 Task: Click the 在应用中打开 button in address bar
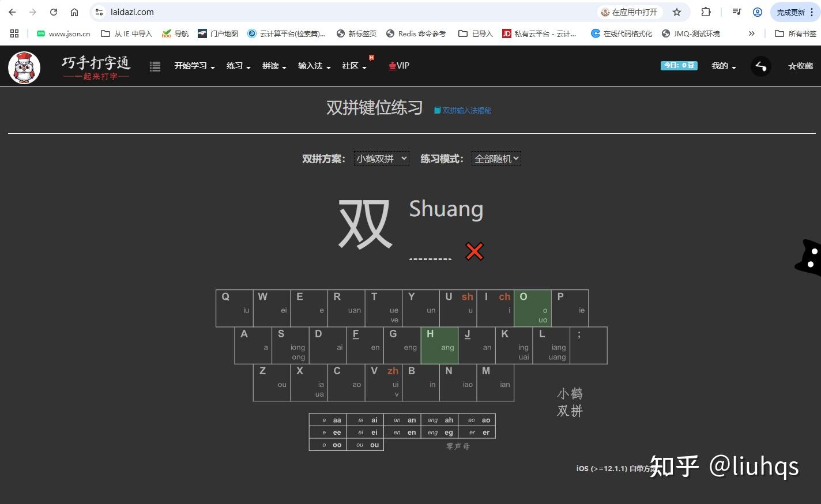(630, 12)
